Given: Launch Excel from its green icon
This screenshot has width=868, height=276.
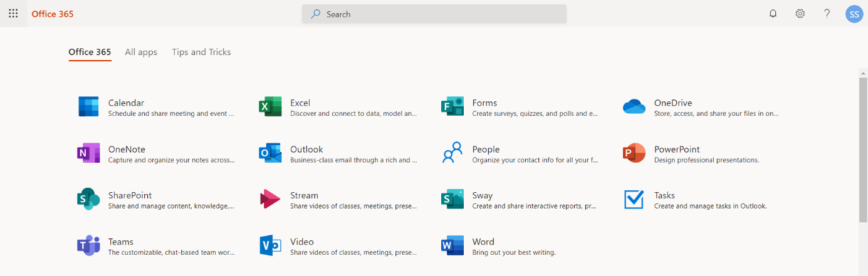Looking at the screenshot, I should click(270, 107).
